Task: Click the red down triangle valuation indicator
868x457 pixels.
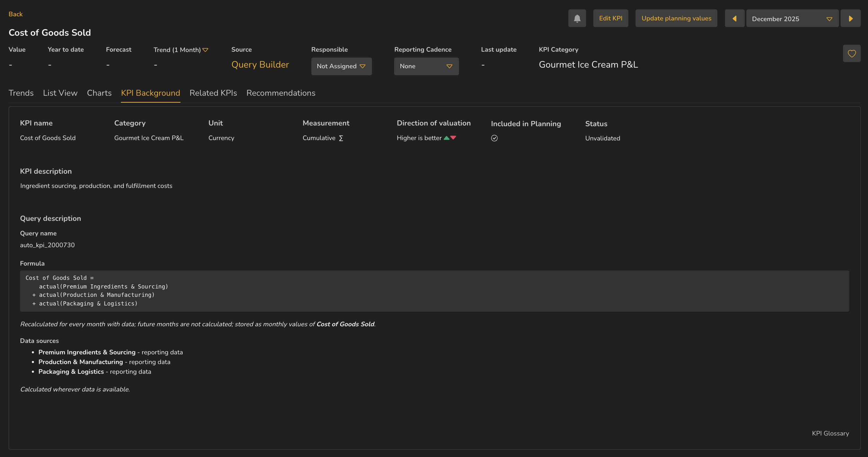Action: (x=453, y=138)
